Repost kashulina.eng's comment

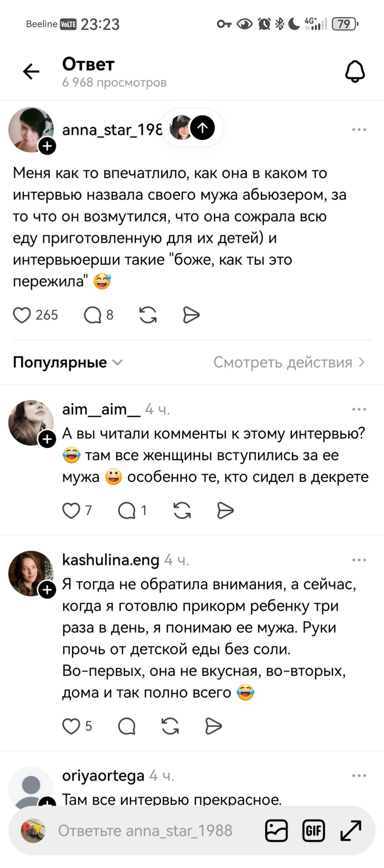coord(170,726)
